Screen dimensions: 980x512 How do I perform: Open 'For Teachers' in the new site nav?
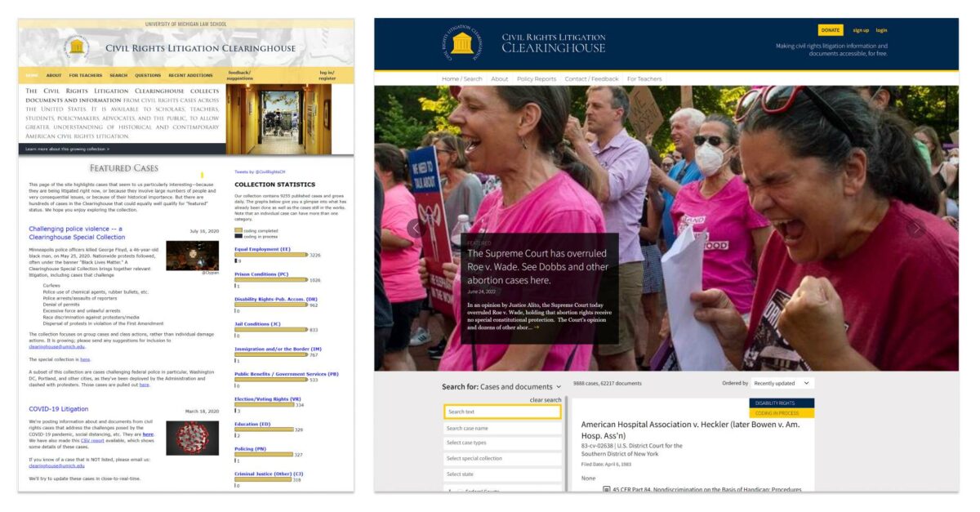click(x=644, y=79)
